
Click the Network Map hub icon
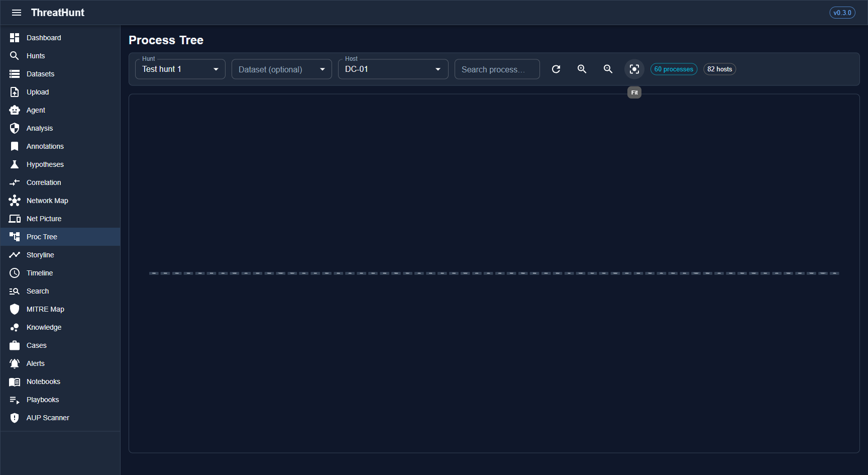point(15,201)
